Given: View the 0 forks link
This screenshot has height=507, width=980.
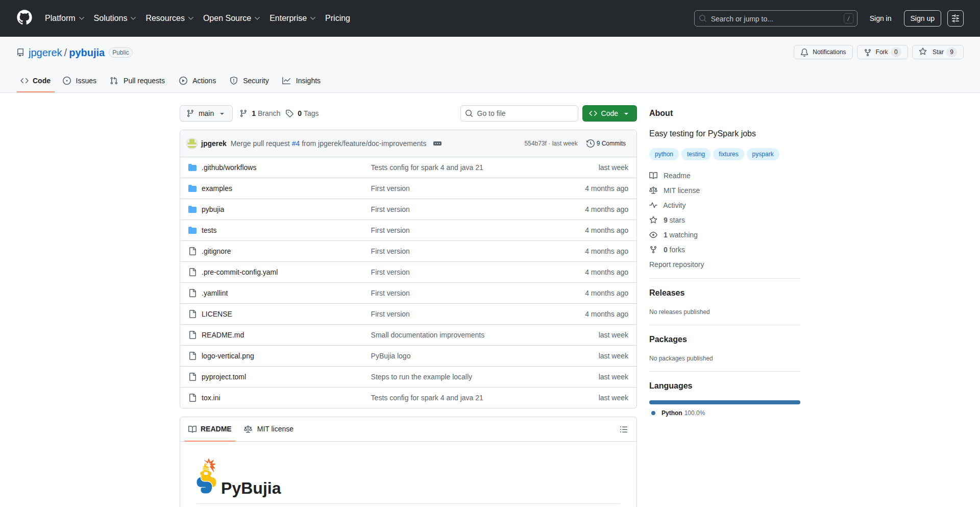Looking at the screenshot, I should pos(667,250).
